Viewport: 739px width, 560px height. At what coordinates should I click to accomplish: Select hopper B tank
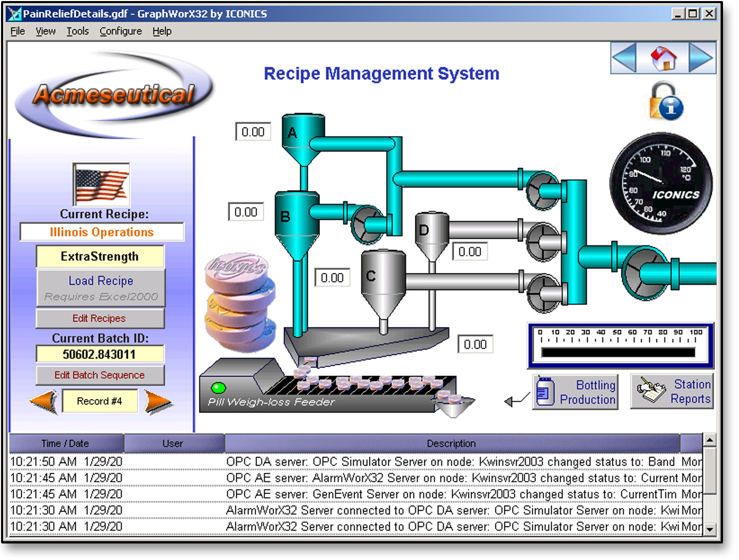click(296, 225)
